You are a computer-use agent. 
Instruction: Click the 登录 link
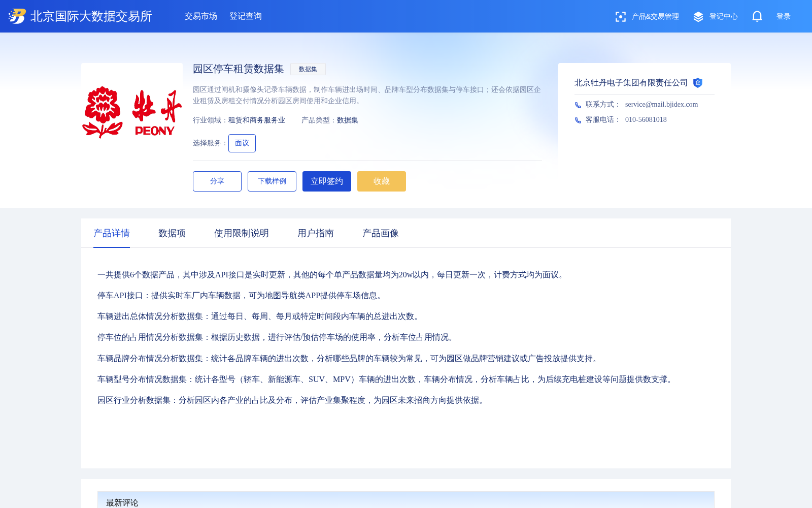784,17
